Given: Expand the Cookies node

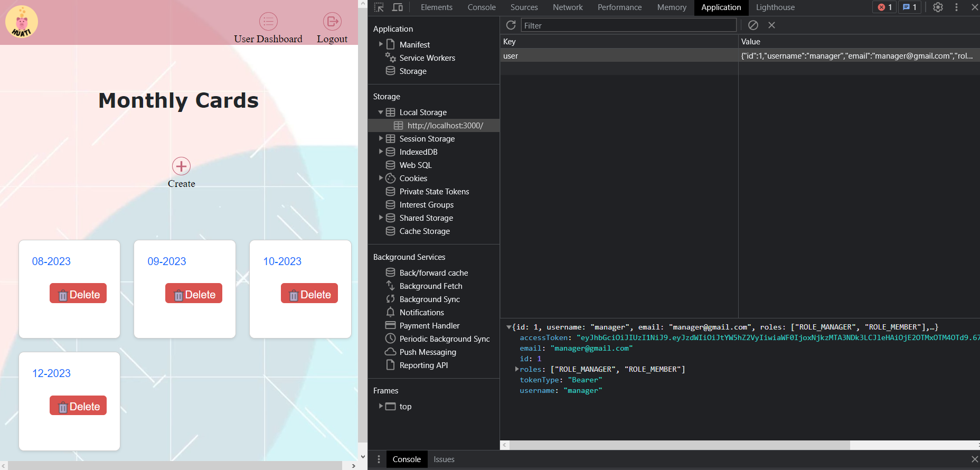Looking at the screenshot, I should pyautogui.click(x=381, y=178).
